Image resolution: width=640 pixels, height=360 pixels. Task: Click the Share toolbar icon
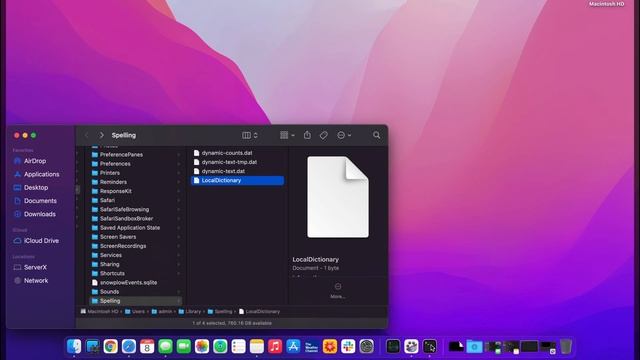click(307, 135)
